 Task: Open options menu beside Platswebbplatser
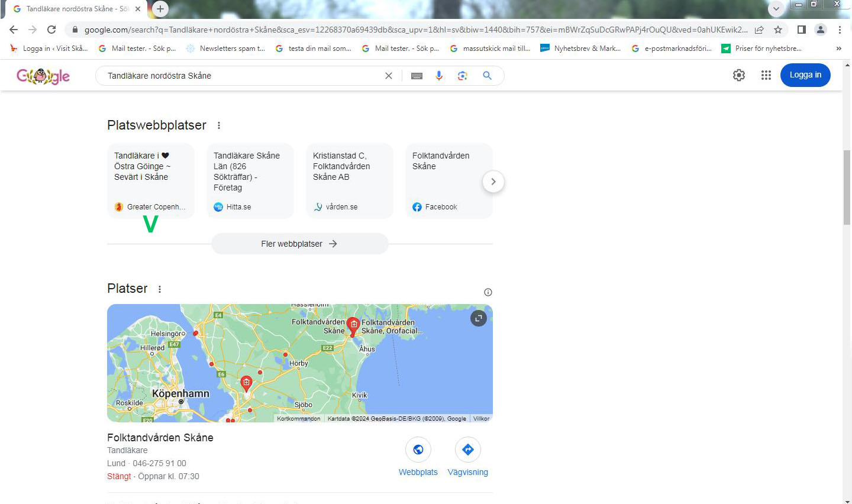(x=219, y=125)
